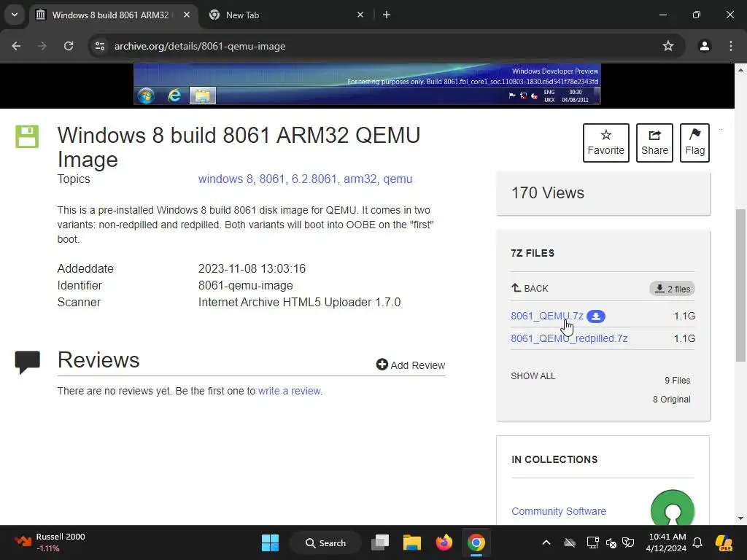This screenshot has height=560, width=747.
Task: Open the Chrome profile icon
Action: (704, 46)
